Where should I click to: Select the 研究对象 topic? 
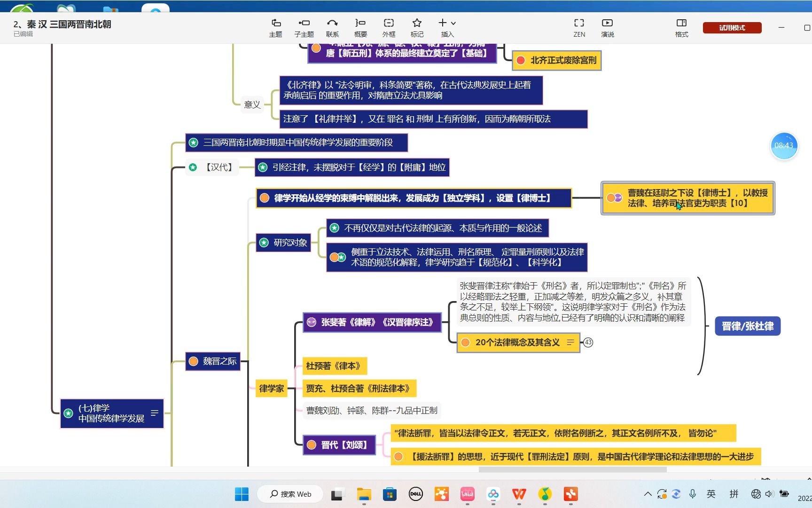click(x=283, y=243)
